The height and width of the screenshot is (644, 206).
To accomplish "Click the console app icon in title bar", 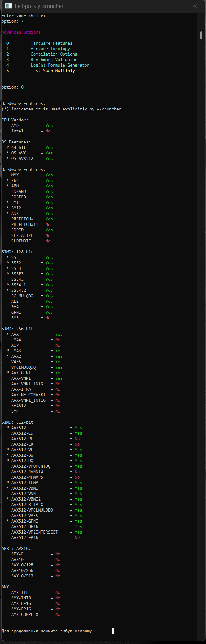I will pyautogui.click(x=8, y=6).
